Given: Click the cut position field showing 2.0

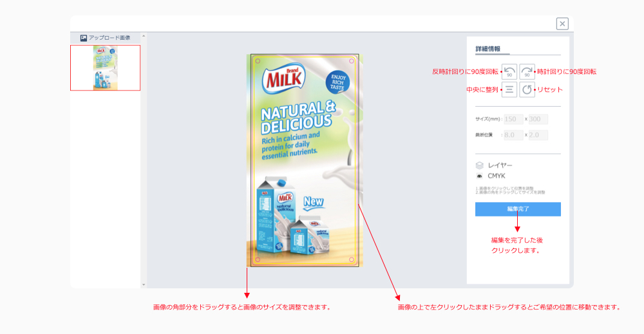Looking at the screenshot, I should [x=538, y=135].
